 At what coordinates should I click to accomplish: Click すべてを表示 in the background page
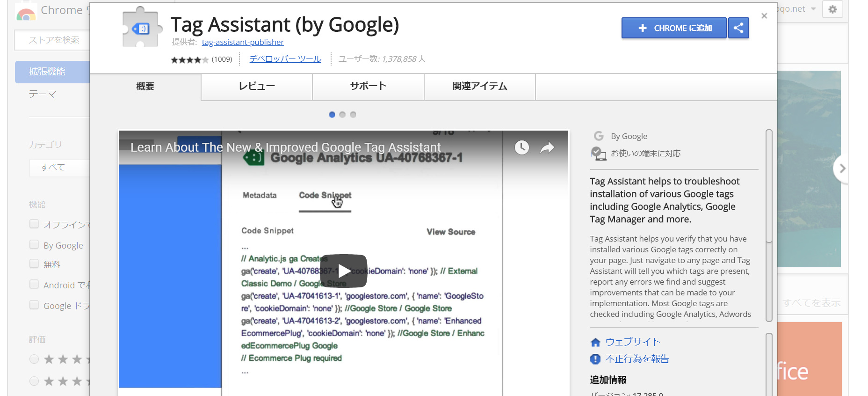[811, 303]
